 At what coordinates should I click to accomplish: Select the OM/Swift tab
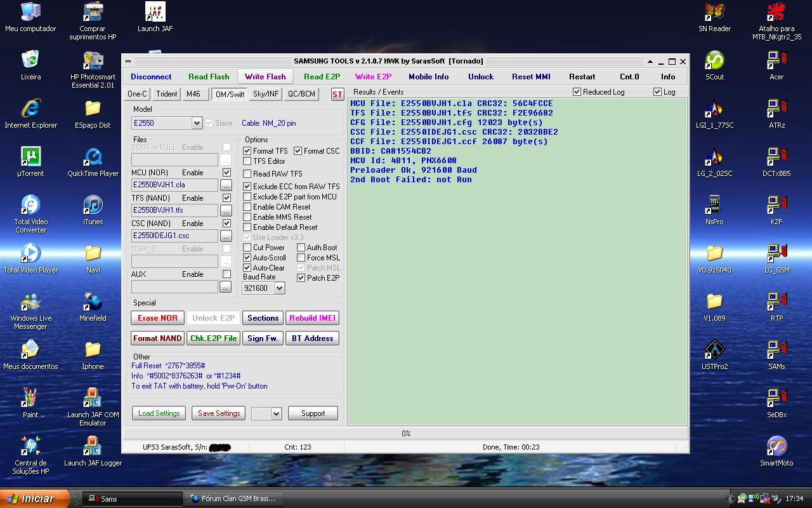tap(230, 95)
